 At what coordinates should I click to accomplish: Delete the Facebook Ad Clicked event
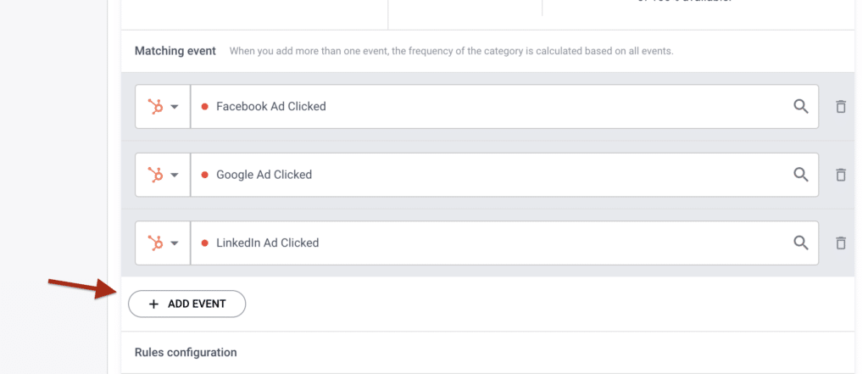tap(840, 106)
